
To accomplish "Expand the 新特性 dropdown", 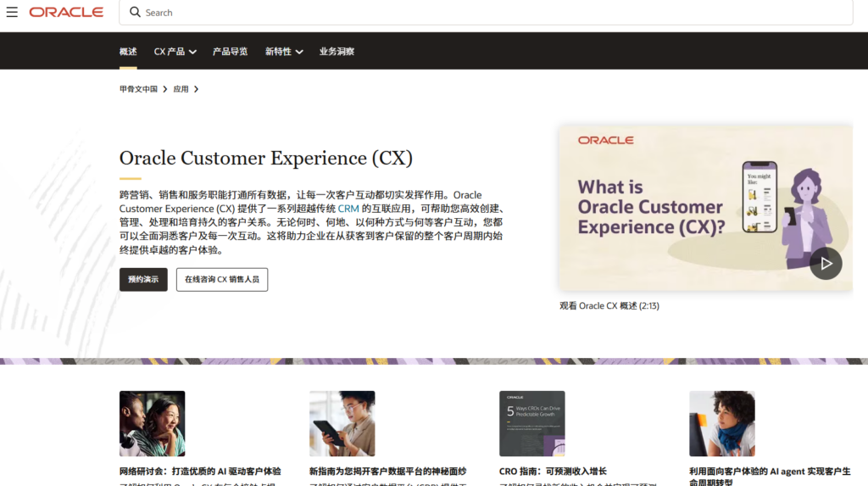I will click(284, 52).
